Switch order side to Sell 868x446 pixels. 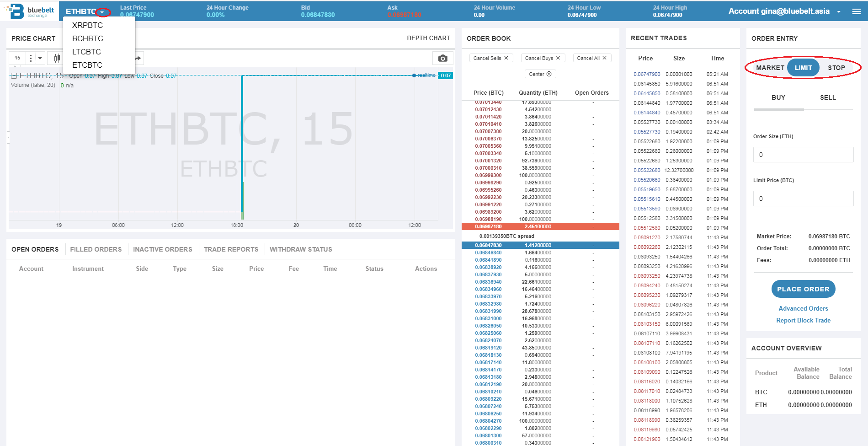pos(828,97)
